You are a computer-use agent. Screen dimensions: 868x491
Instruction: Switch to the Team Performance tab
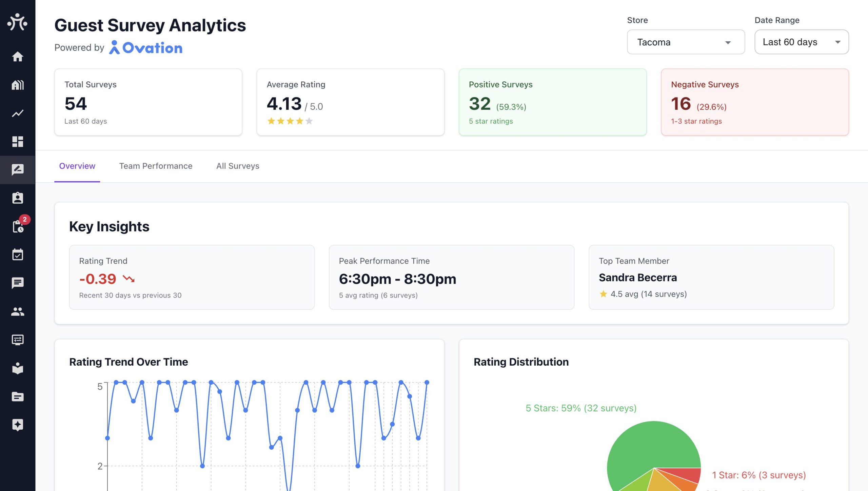click(x=156, y=166)
